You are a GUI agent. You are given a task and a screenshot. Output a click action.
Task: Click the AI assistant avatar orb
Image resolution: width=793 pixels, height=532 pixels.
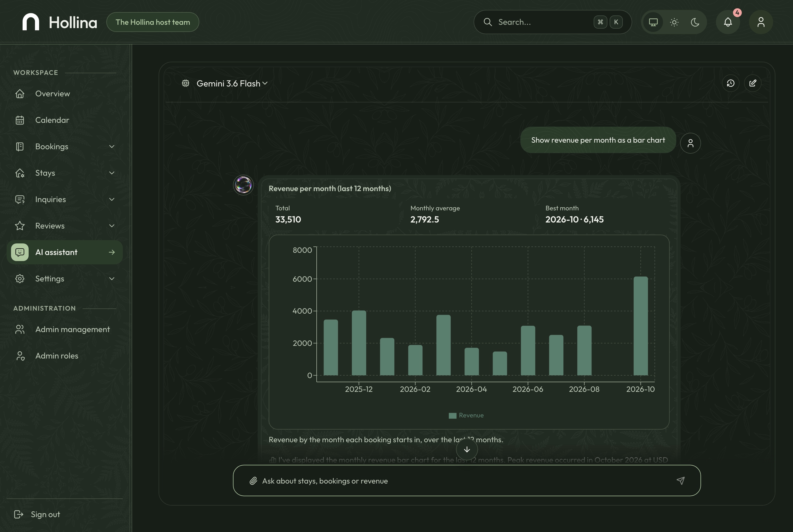point(243,185)
